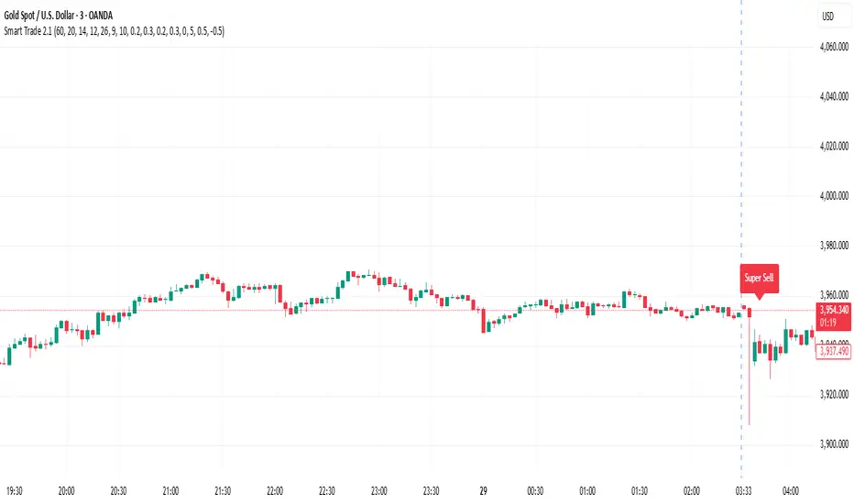
Task: Click the 19:30 time axis label
Action: coord(16,490)
